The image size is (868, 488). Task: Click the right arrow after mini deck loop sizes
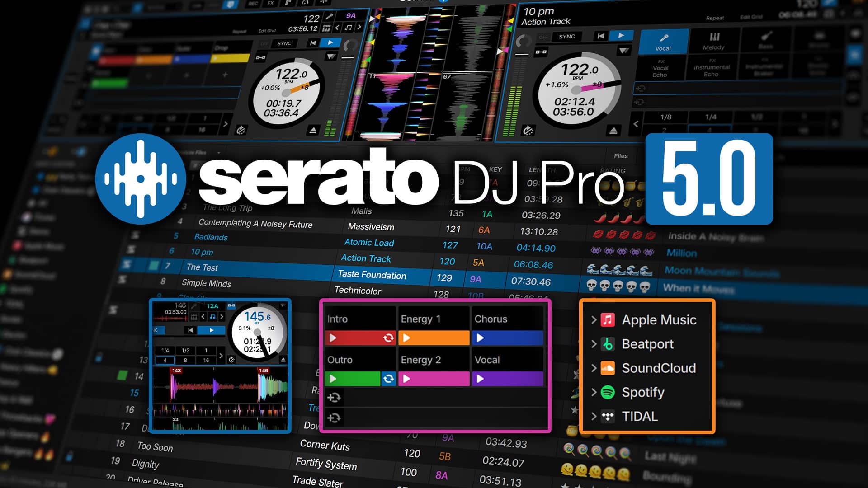pyautogui.click(x=221, y=356)
